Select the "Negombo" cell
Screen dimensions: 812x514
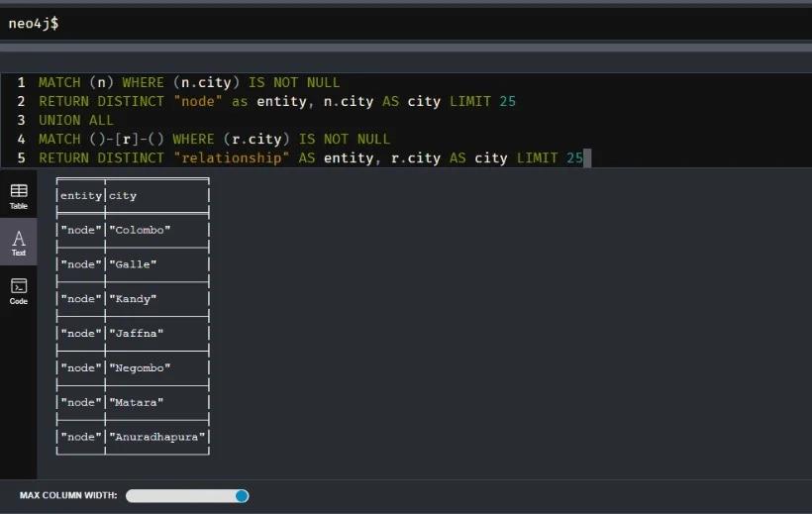click(140, 367)
